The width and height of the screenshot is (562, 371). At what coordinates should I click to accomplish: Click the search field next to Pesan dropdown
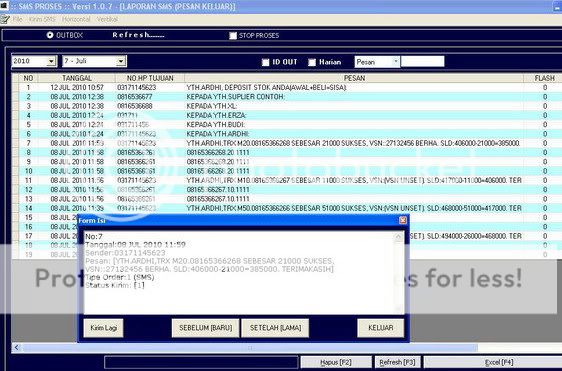tap(423, 62)
